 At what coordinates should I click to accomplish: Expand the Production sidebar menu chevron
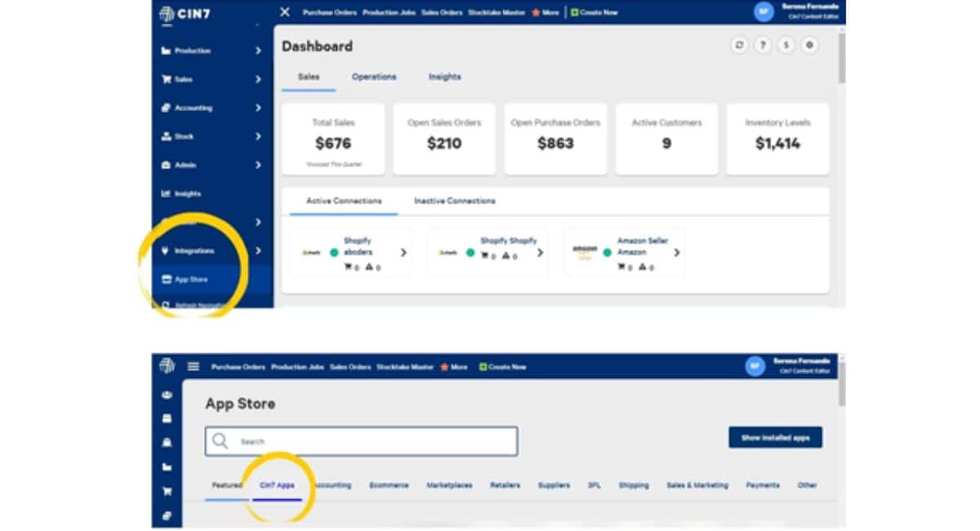tap(258, 51)
